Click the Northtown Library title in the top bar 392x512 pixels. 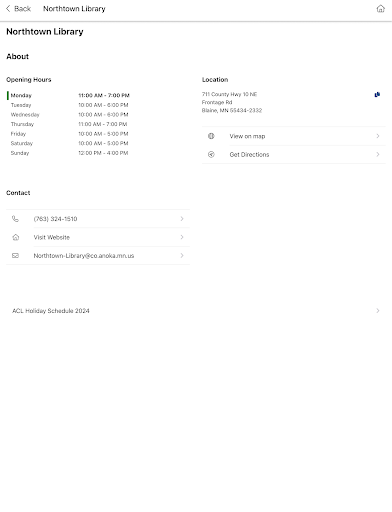pyautogui.click(x=74, y=9)
